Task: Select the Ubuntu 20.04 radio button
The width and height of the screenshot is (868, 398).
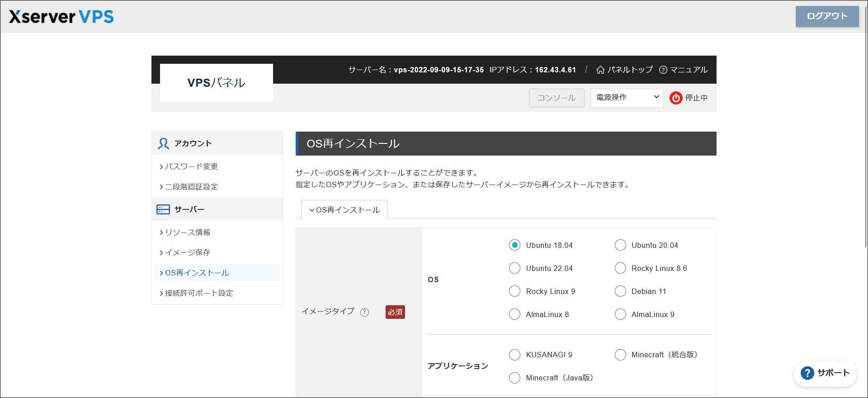Action: pyautogui.click(x=620, y=245)
